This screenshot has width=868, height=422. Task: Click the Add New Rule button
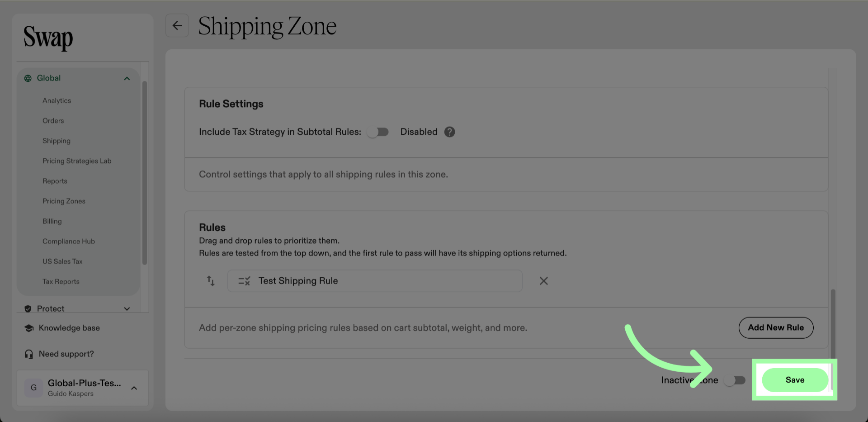[x=776, y=328]
